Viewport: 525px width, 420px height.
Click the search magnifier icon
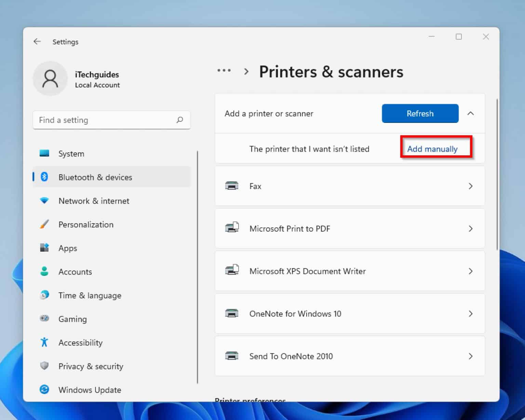coord(180,120)
